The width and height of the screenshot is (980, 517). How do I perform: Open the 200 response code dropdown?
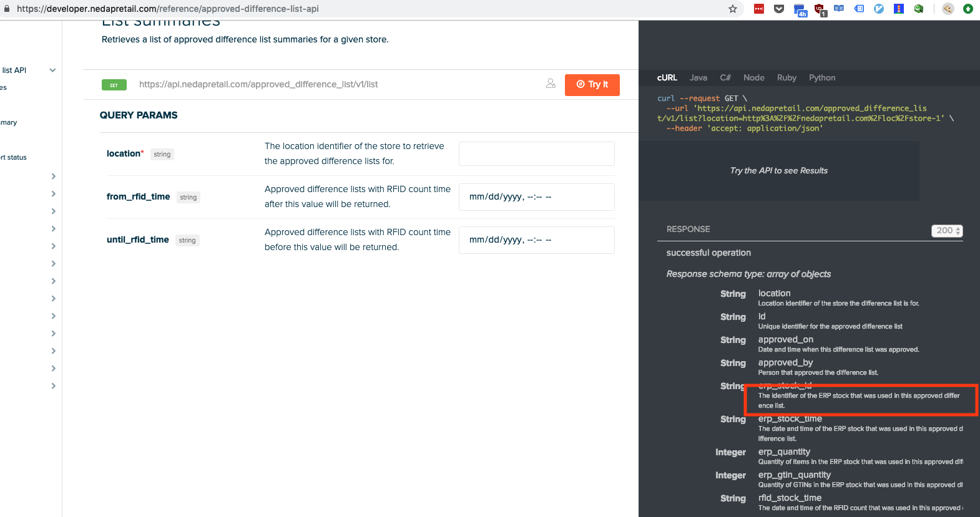947,231
